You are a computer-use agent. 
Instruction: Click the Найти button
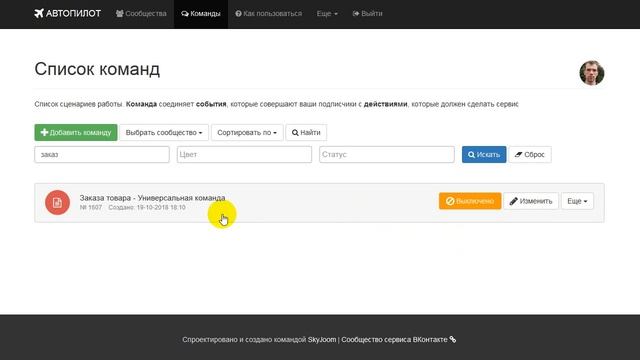pos(306,132)
